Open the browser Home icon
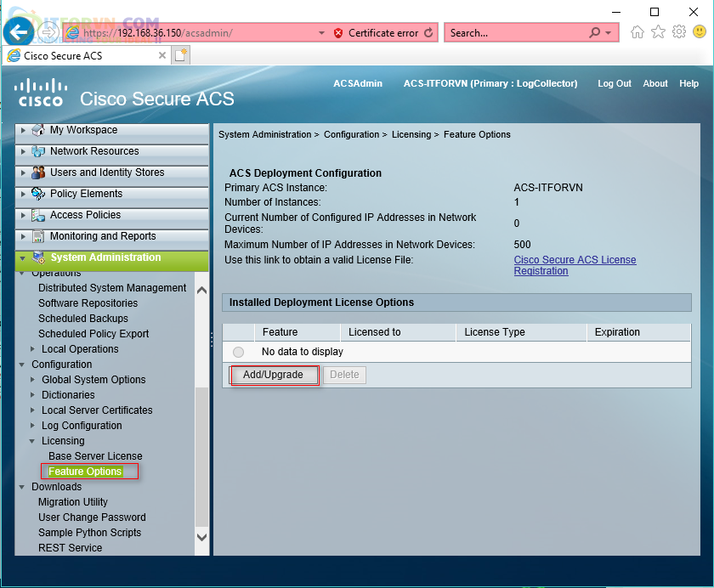 click(637, 32)
